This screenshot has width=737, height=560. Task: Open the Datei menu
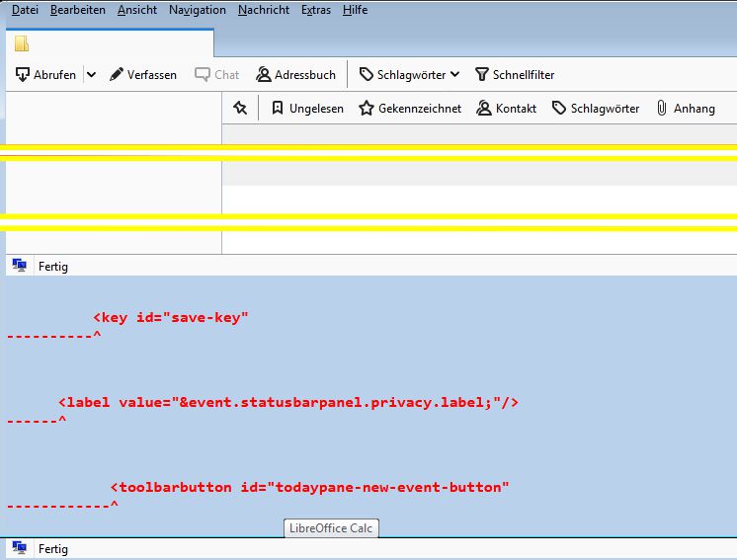coord(25,10)
